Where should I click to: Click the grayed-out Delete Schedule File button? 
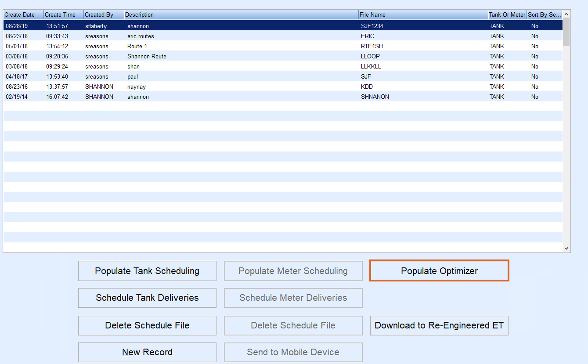click(293, 325)
